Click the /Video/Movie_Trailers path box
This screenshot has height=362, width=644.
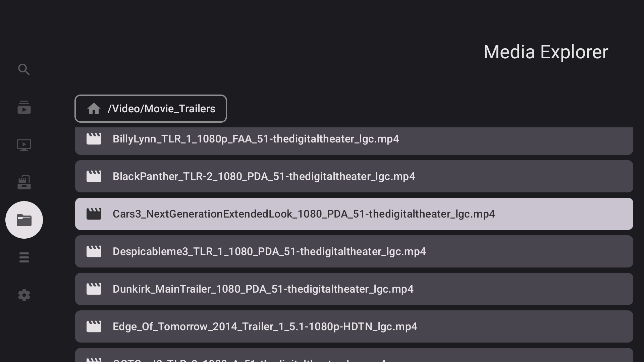click(151, 109)
